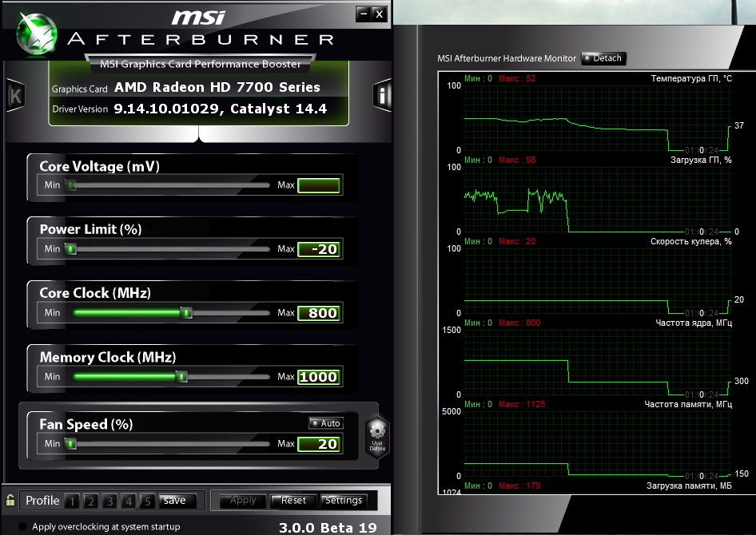
Task: Click the GPU usage (Загрузка ГП) graph
Action: point(598,200)
